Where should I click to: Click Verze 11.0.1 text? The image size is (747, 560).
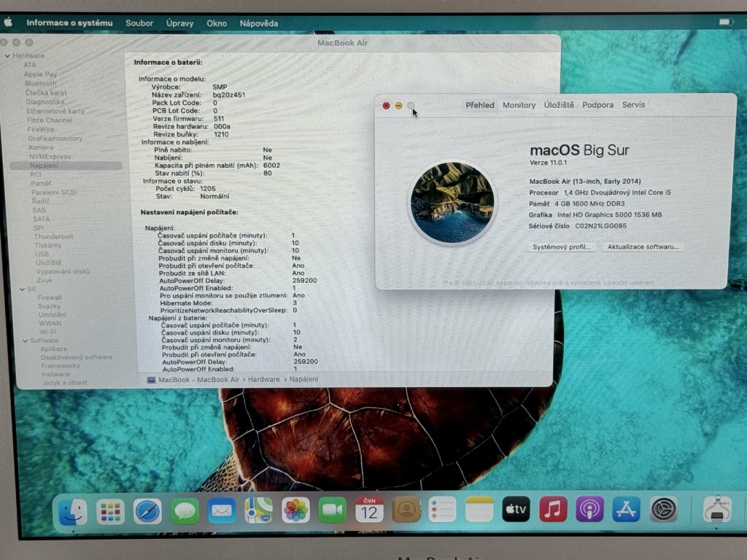point(548,163)
